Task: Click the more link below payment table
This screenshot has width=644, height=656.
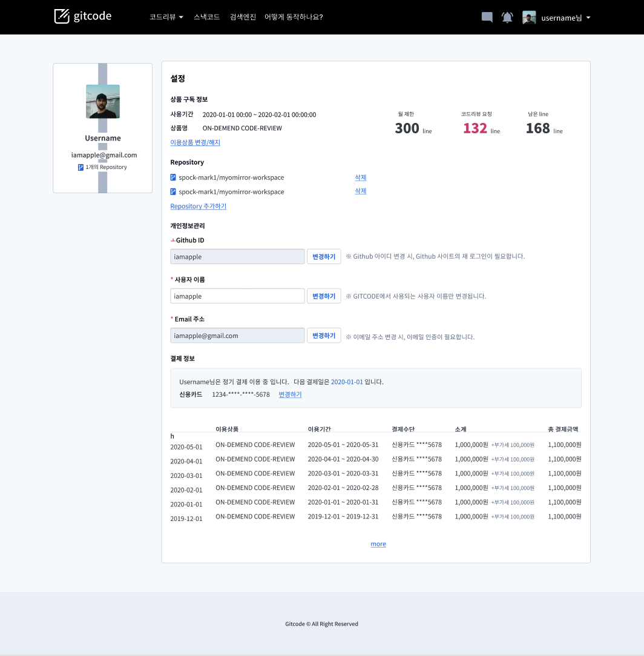Action: [378, 544]
